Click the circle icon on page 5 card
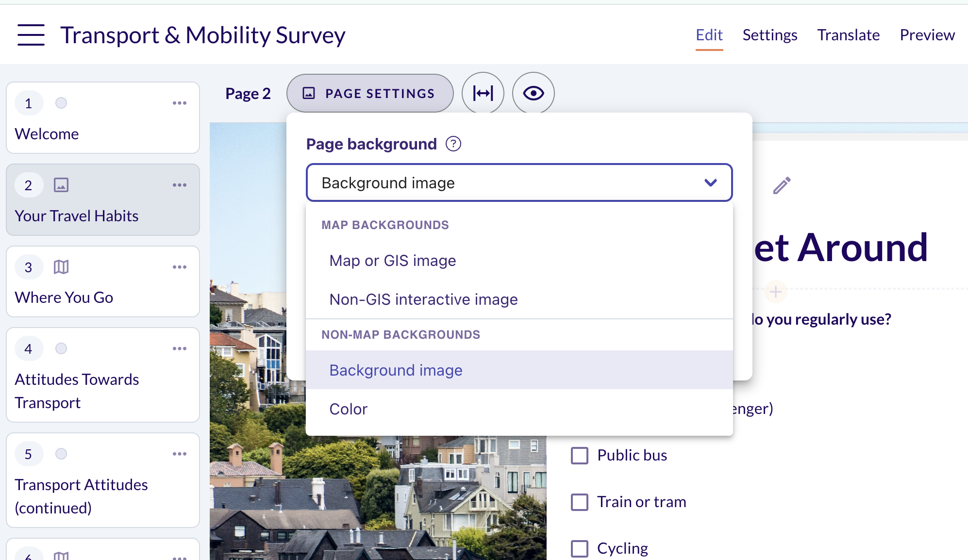This screenshot has width=968, height=560. (x=61, y=454)
